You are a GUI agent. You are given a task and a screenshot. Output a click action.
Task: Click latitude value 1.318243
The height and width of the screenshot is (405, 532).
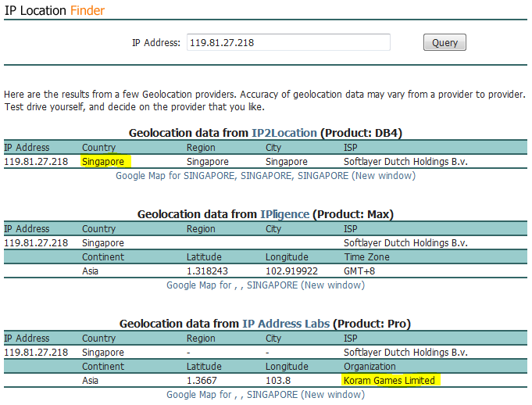pyautogui.click(x=207, y=271)
